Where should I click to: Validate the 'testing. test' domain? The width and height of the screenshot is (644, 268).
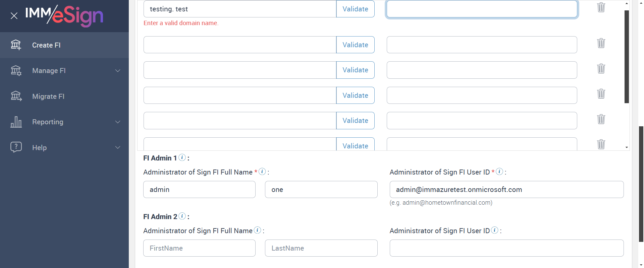355,9
